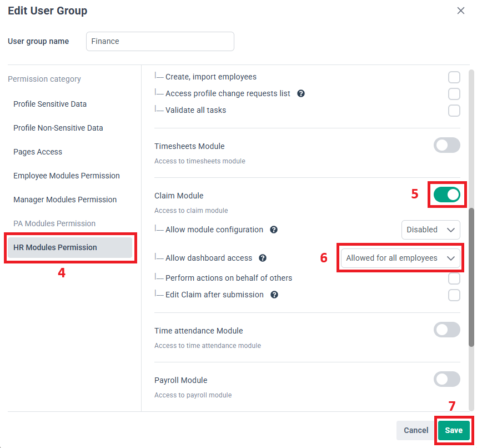Disable the Claim Module toggle

point(446,195)
